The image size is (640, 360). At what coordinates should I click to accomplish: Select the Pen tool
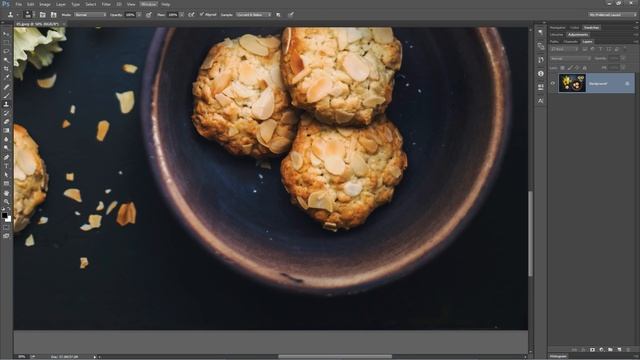pyautogui.click(x=6, y=157)
